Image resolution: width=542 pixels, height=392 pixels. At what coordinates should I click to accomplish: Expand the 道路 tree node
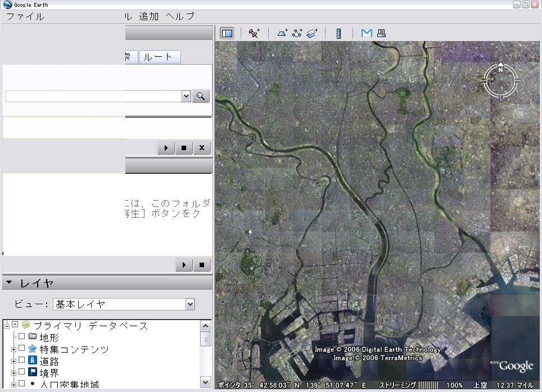[x=13, y=362]
